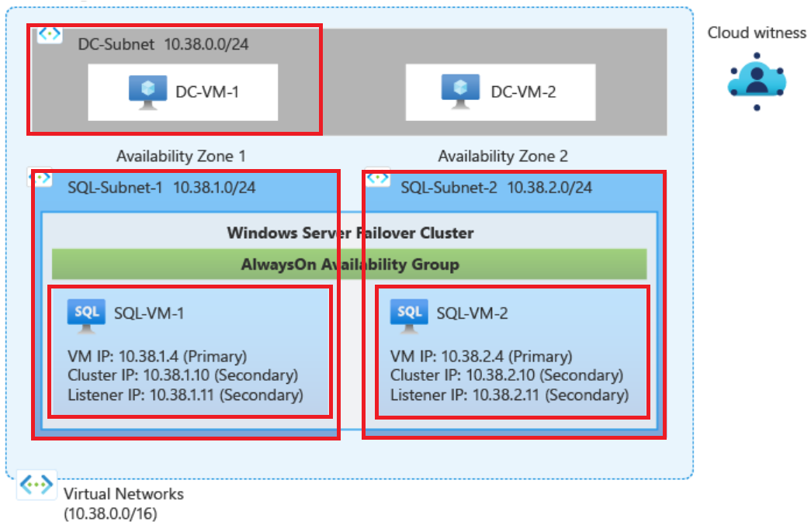Click the Cloud witness icon

[757, 81]
